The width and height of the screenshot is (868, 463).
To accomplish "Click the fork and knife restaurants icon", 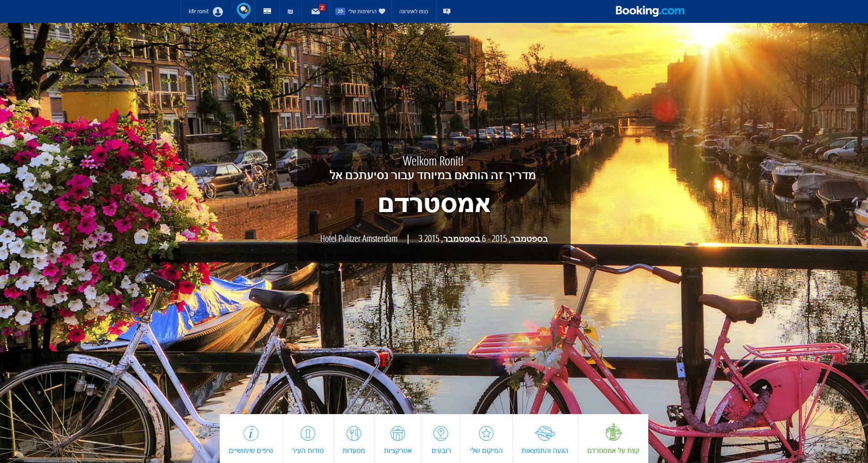I will point(354,433).
